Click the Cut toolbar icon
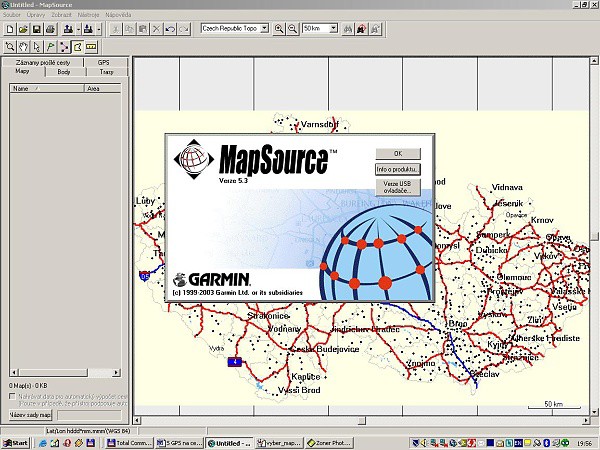 click(x=116, y=29)
